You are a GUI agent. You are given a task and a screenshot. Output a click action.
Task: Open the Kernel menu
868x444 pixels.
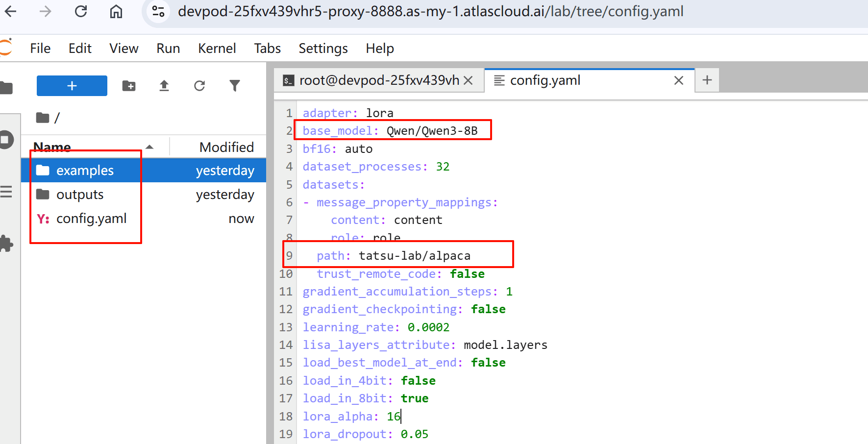(217, 49)
